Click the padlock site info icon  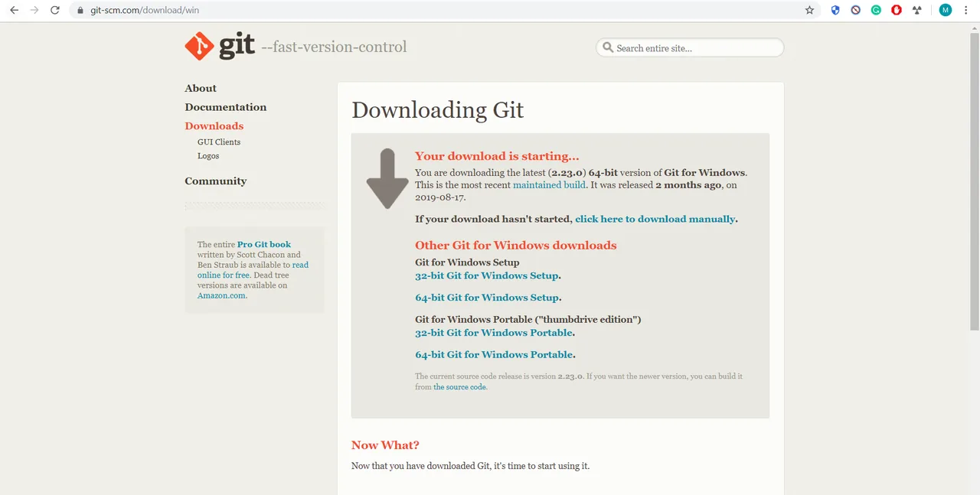80,11
